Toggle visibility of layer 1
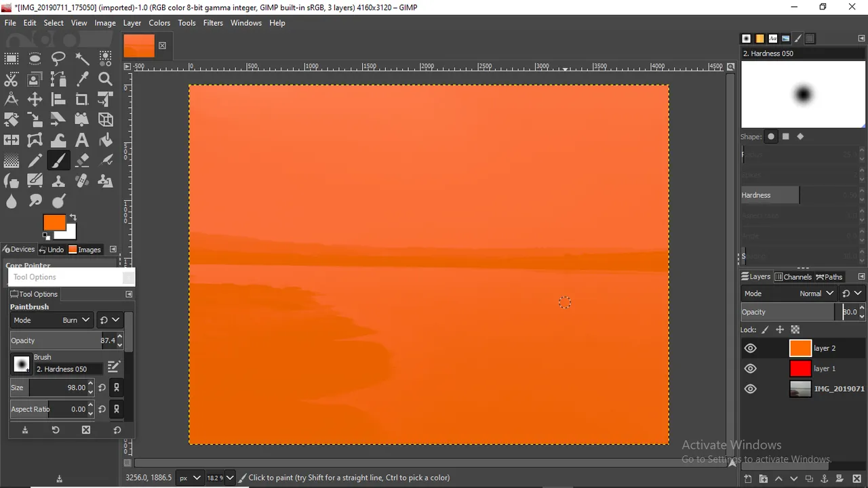Viewport: 868px width, 488px height. point(751,369)
